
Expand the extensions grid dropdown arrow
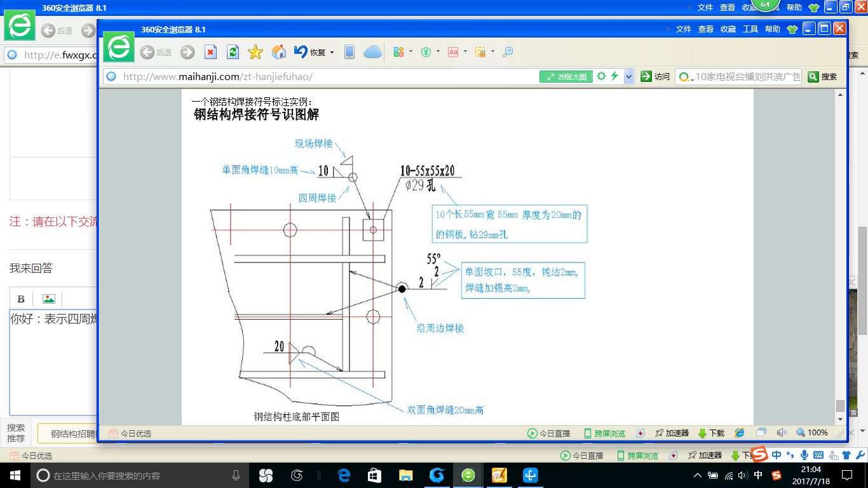click(410, 52)
